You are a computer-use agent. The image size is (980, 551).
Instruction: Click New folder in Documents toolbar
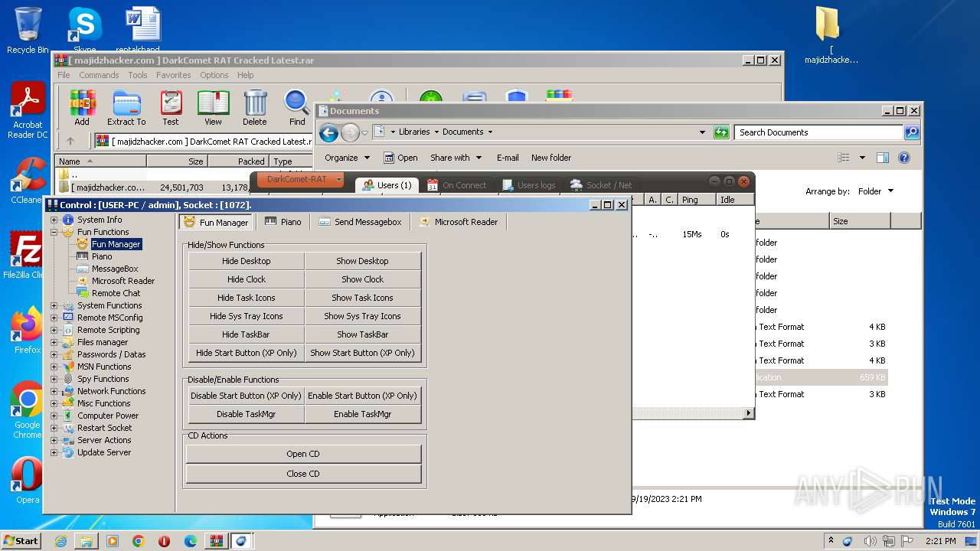click(551, 158)
